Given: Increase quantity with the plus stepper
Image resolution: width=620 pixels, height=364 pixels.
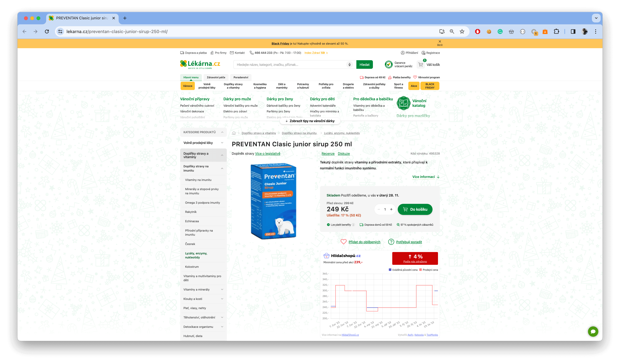Looking at the screenshot, I should pyautogui.click(x=391, y=209).
